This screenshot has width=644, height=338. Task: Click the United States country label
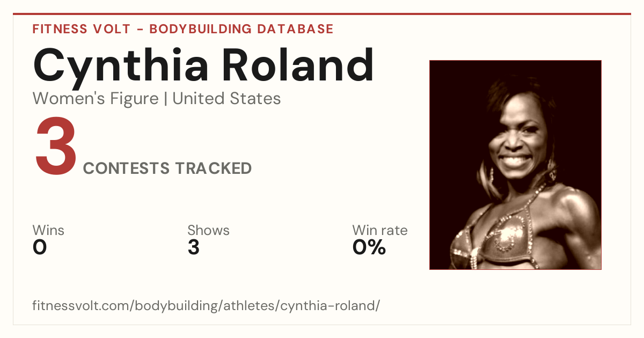(x=226, y=99)
